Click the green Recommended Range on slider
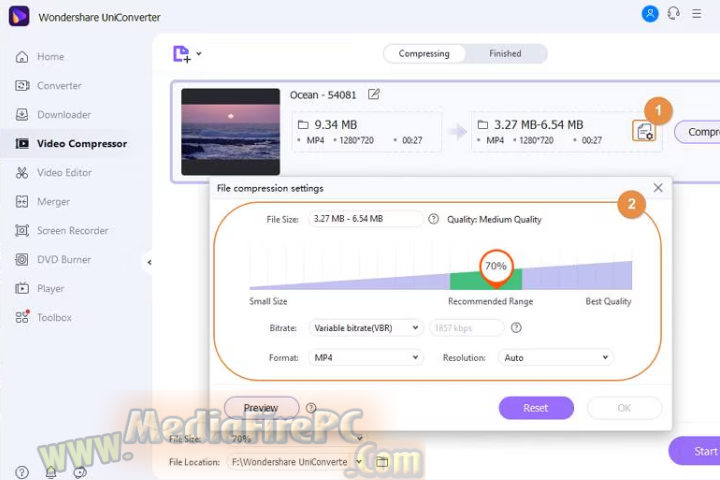This screenshot has height=480, width=720. point(486,280)
